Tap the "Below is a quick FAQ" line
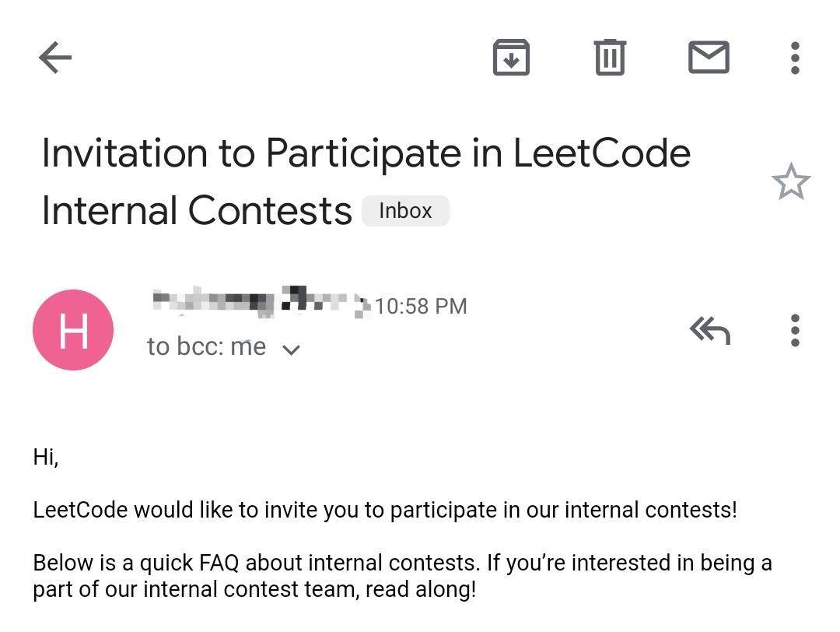The width and height of the screenshot is (840, 632). (402, 563)
